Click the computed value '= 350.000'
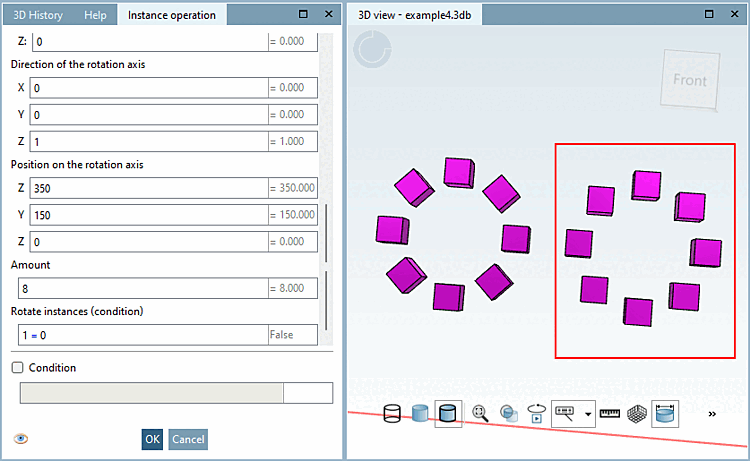The image size is (750, 461). (x=292, y=188)
